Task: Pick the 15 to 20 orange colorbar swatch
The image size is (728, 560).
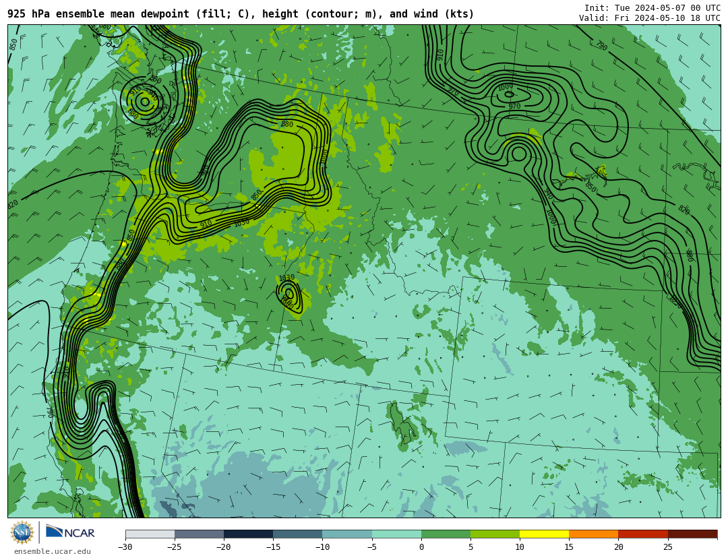Action: [594, 534]
